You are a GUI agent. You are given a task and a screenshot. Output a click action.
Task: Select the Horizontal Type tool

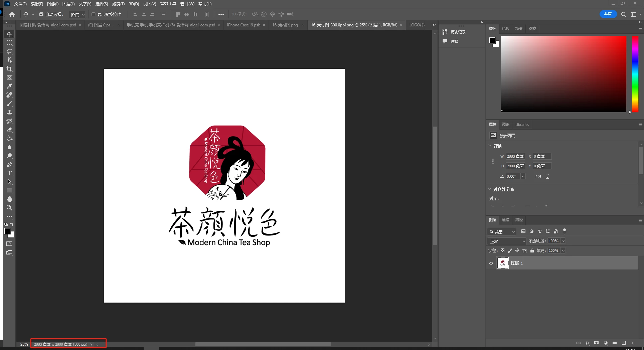[x=9, y=173]
